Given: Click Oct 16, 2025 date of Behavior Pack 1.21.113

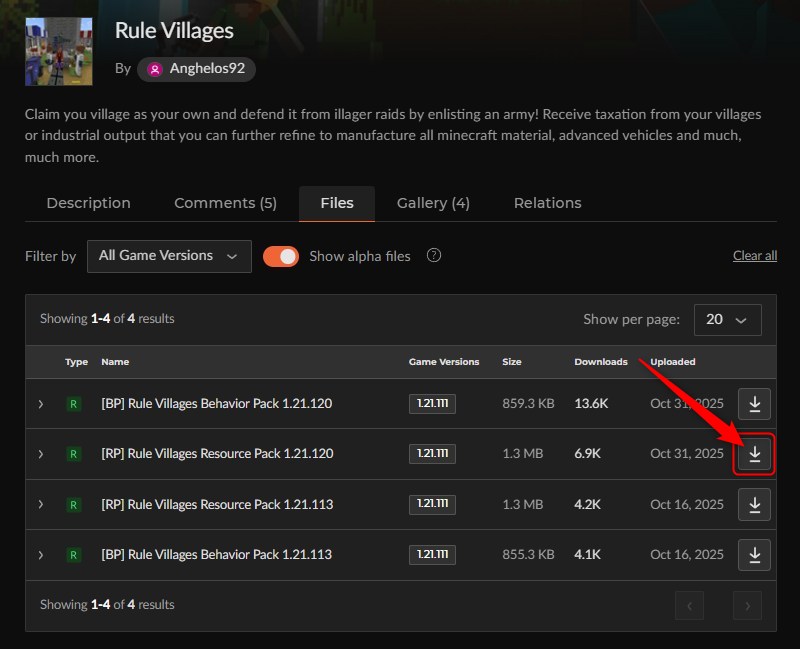Looking at the screenshot, I should tap(687, 555).
